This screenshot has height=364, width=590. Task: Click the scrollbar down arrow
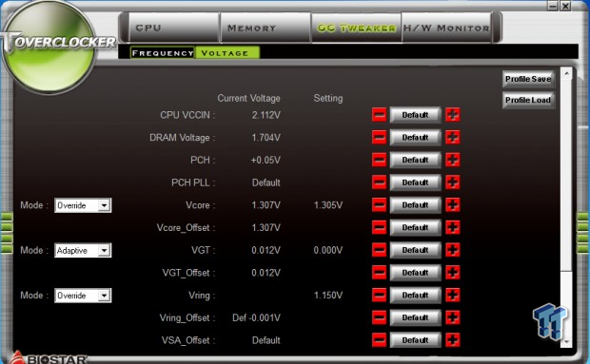pyautogui.click(x=566, y=342)
